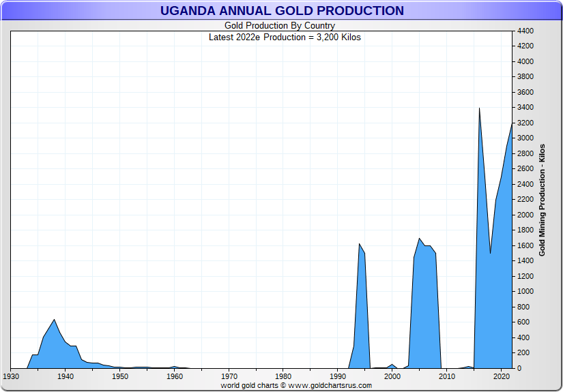Image resolution: width=563 pixels, height=392 pixels.
Task: Click the 2018 dip point near 1500 kilos
Action: (x=490, y=253)
